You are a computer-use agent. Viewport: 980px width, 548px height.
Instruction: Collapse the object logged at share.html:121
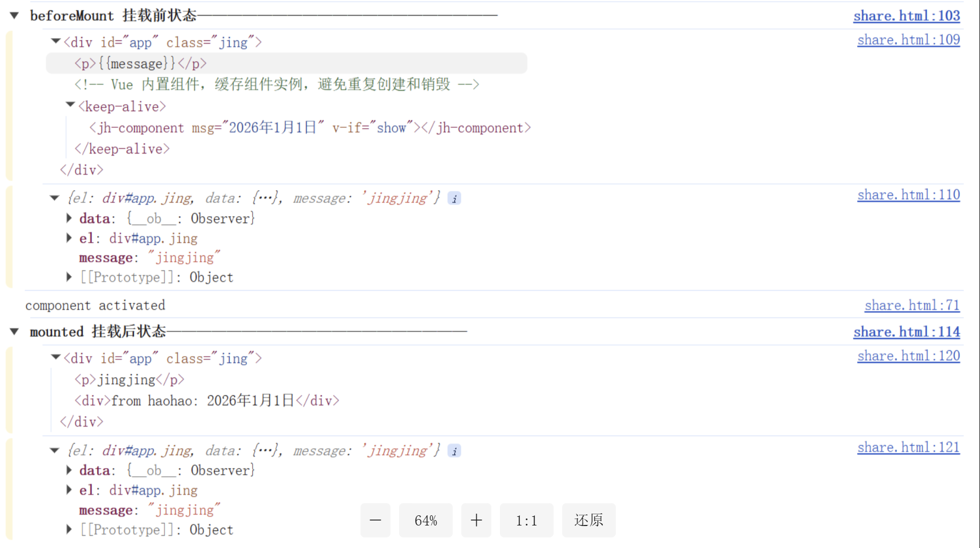click(x=54, y=450)
